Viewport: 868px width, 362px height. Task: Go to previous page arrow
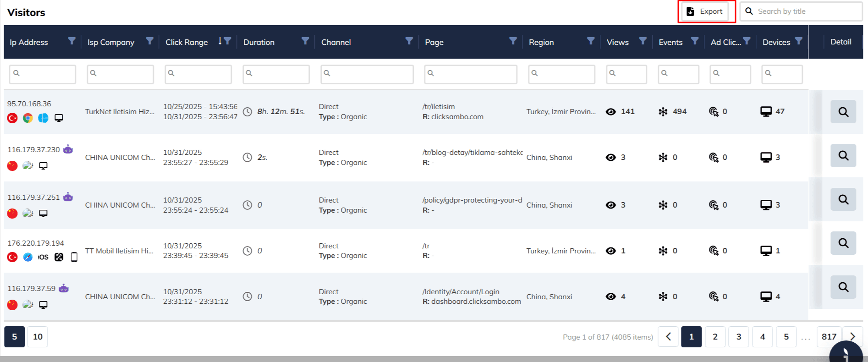click(x=668, y=337)
